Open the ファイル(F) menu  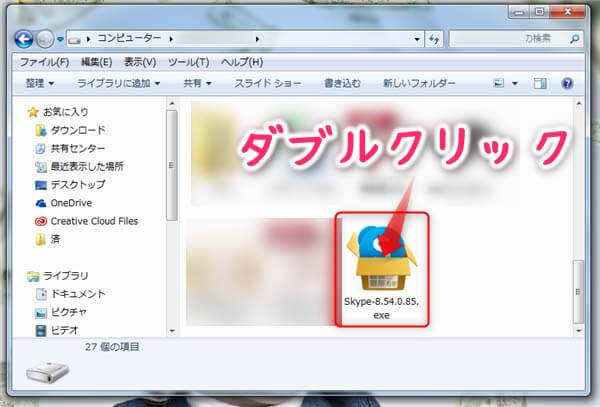tap(44, 62)
